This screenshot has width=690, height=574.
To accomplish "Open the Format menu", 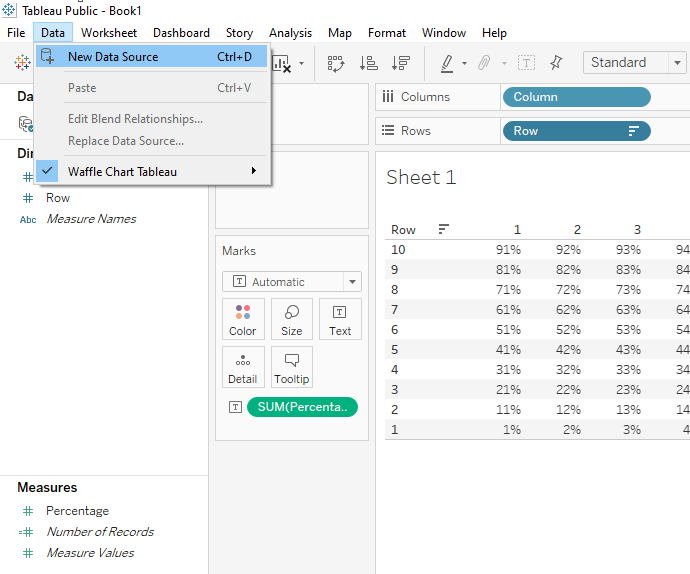I will pyautogui.click(x=387, y=33).
